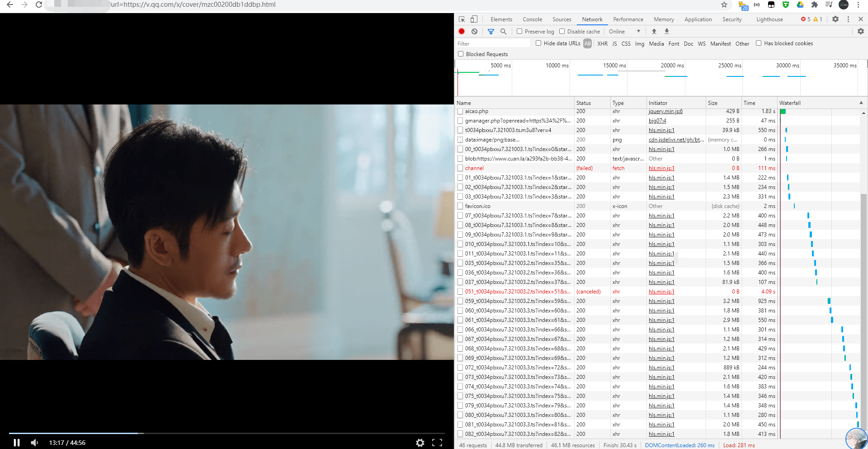This screenshot has height=449, width=868.
Task: Seek using the video progress bar
Action: tap(226, 433)
